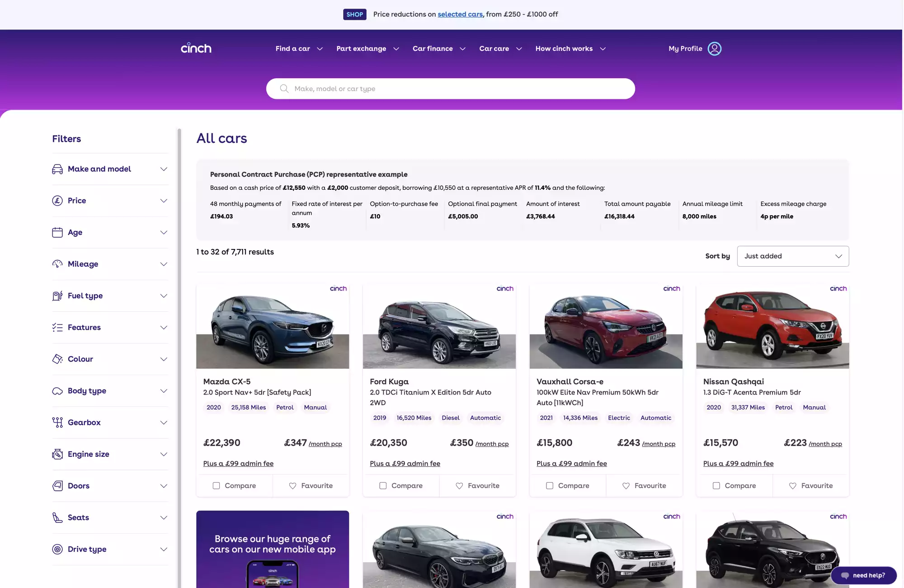Tick Compare checkbox for Vauxhall Corsa-e
Screen dimensions: 904x588
(x=550, y=486)
